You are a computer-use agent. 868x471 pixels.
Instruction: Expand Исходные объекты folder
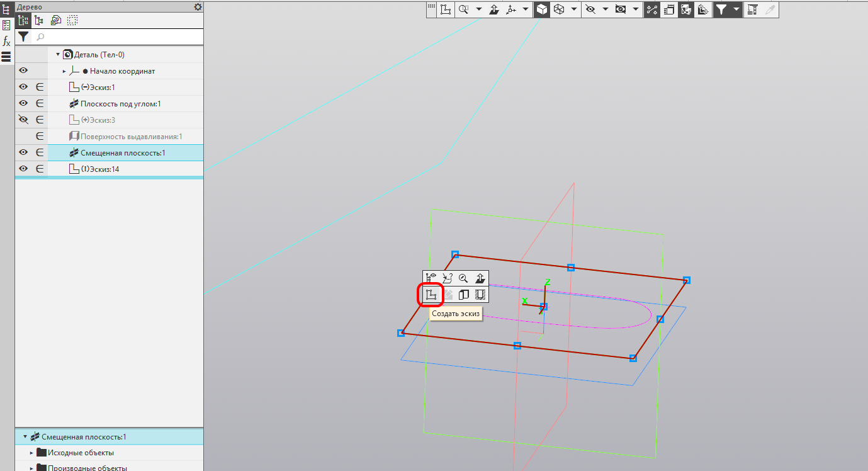31,453
